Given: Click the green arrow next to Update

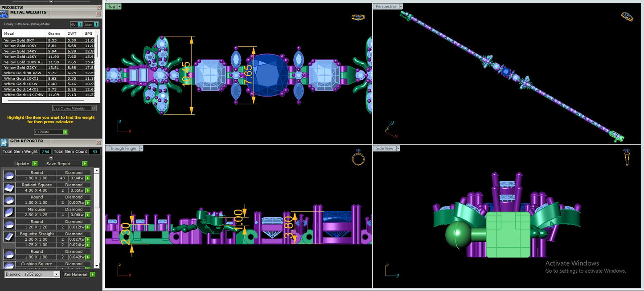Looking at the screenshot, I should click(35, 164).
